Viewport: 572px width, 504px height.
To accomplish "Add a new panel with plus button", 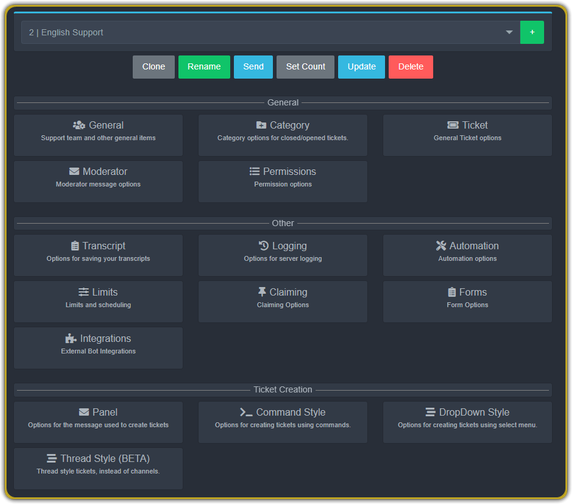I will pyautogui.click(x=532, y=32).
